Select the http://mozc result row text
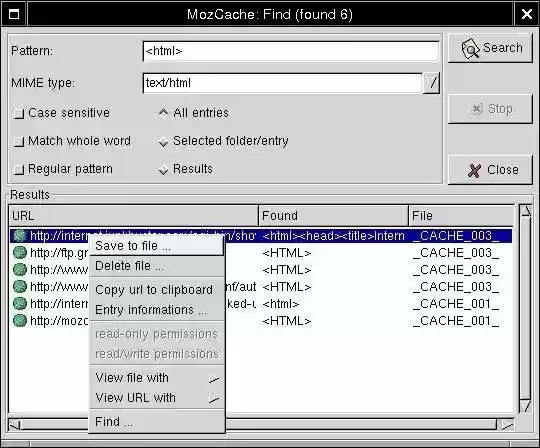Viewport: 540px width, 448px height. coord(59,321)
